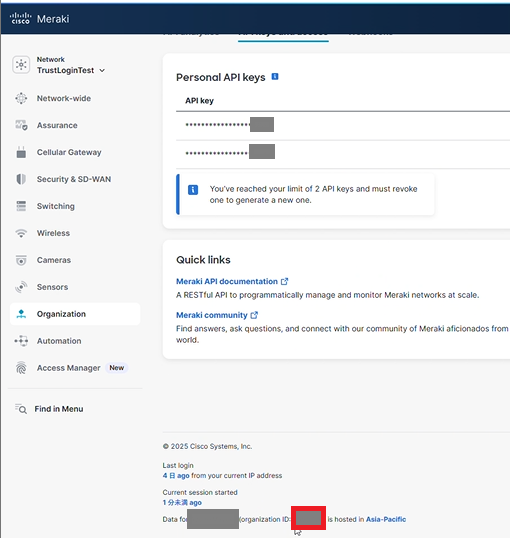Click the API key limit notice text
This screenshot has height=538, width=510.
pos(313,195)
